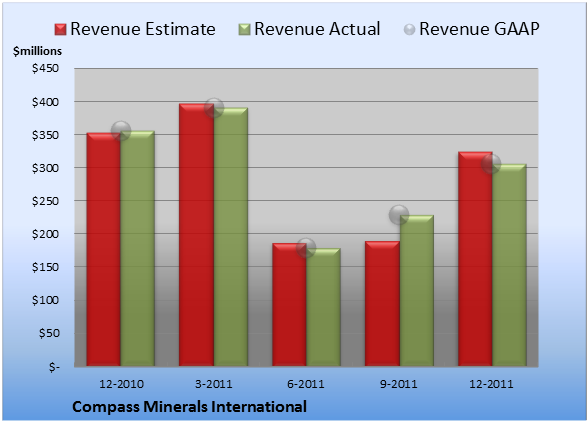The height and width of the screenshot is (422, 588).
Task: Click the '$50' y-axis label
Action: click(49, 333)
